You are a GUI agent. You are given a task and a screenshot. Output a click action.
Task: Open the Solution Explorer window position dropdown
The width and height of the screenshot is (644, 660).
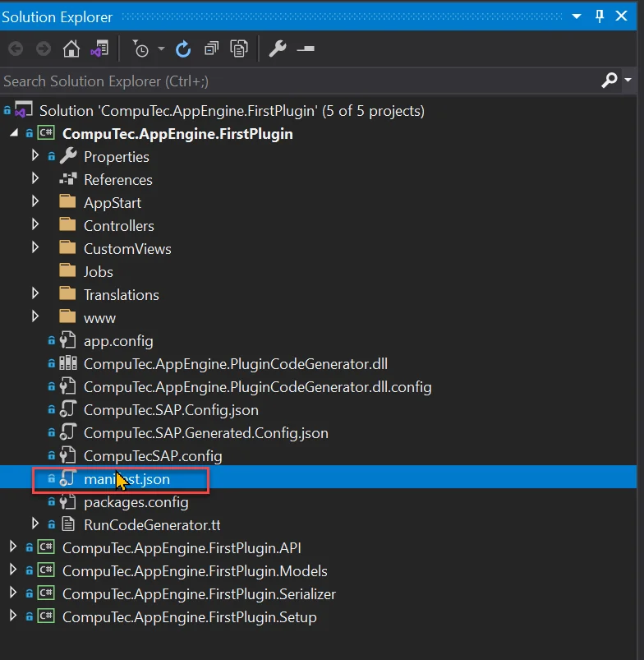[x=577, y=16]
